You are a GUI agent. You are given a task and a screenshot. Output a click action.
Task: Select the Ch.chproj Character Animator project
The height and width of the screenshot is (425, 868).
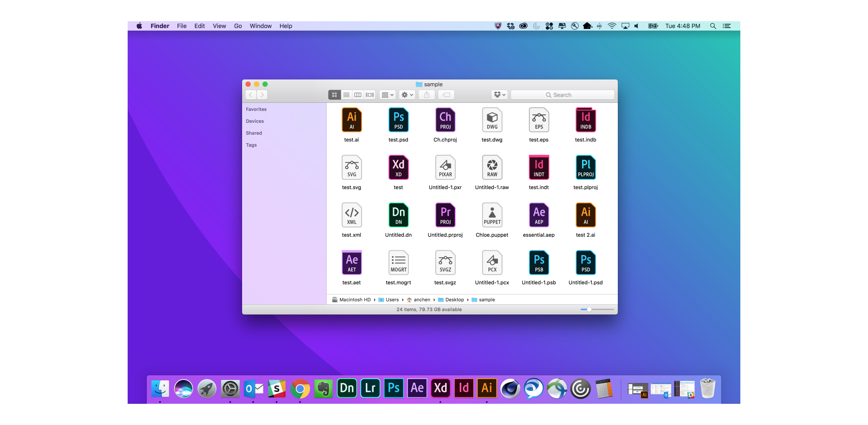(x=445, y=120)
